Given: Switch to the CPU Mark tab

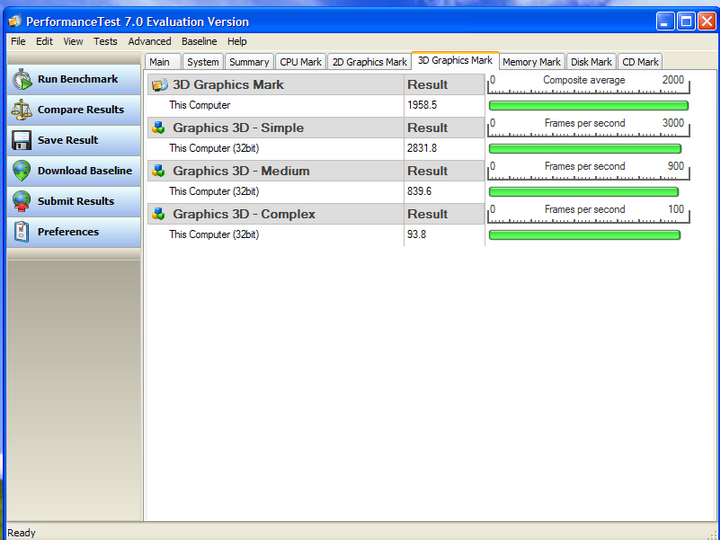Looking at the screenshot, I should 300,62.
